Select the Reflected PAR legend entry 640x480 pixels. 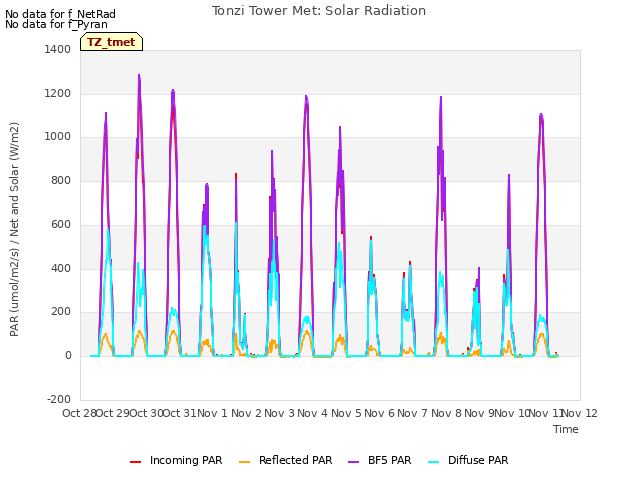(286, 460)
